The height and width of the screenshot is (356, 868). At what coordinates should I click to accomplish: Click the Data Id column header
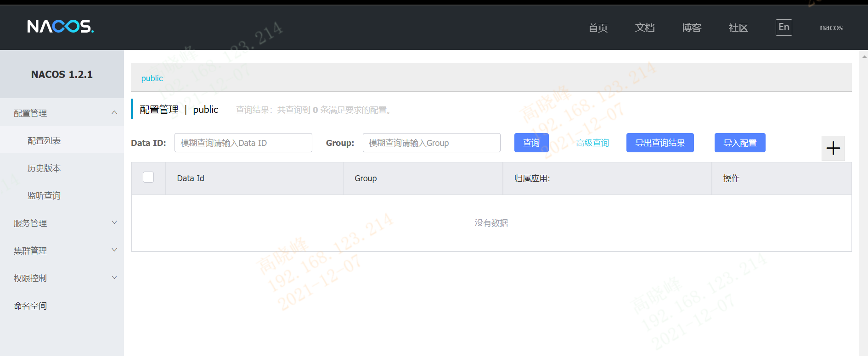coord(255,178)
